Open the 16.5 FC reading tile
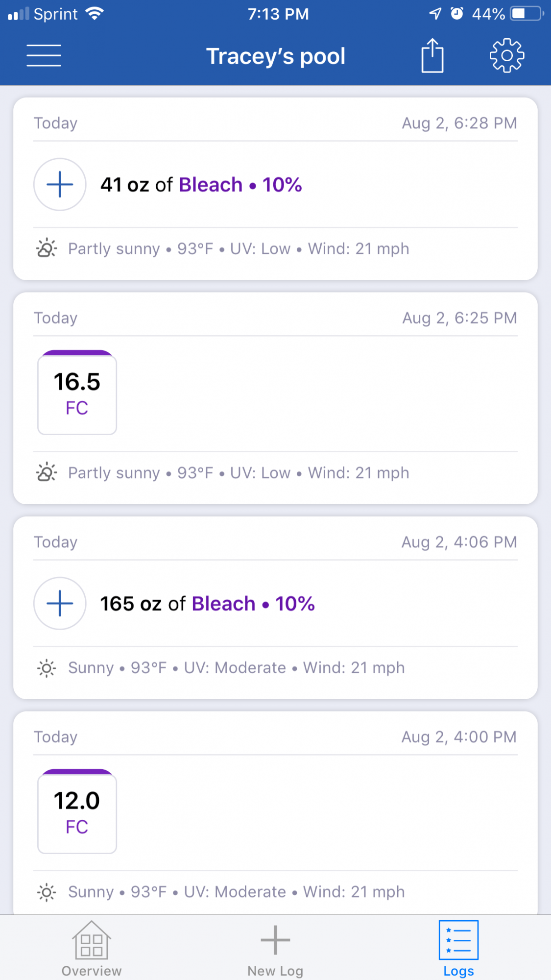551x980 pixels. [77, 392]
